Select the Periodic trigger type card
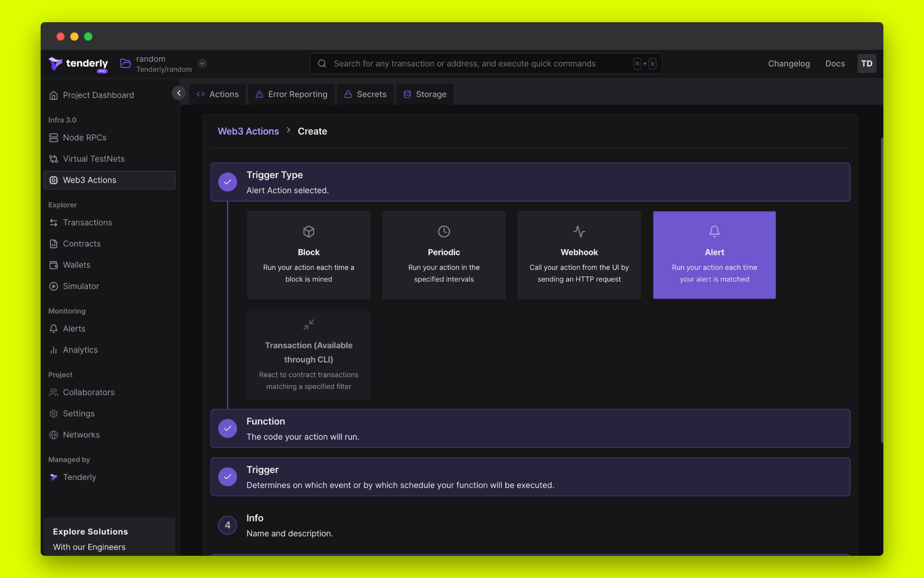 point(444,255)
